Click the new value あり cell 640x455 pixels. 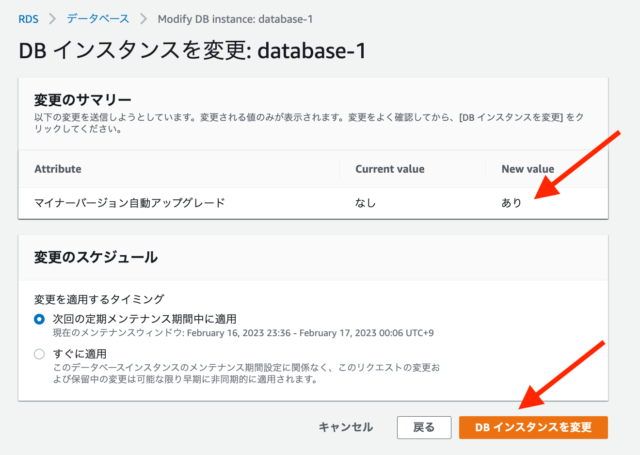(511, 203)
